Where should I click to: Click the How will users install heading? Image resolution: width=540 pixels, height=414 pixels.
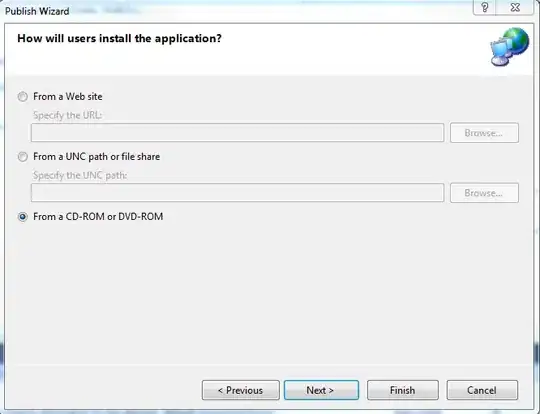tap(119, 38)
